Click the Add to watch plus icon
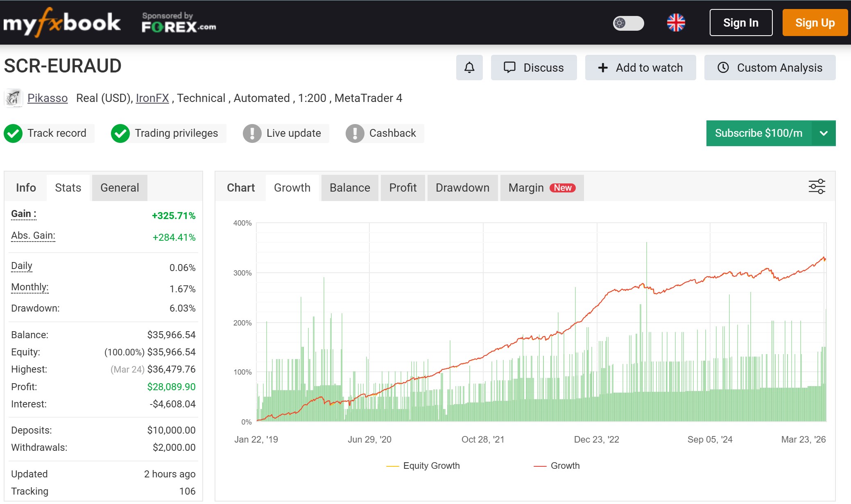Viewport: 851px width, 504px height. 602,68
